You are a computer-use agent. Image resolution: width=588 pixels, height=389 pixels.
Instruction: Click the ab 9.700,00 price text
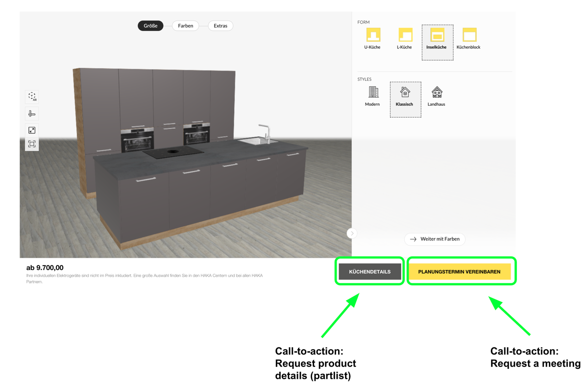[45, 267]
